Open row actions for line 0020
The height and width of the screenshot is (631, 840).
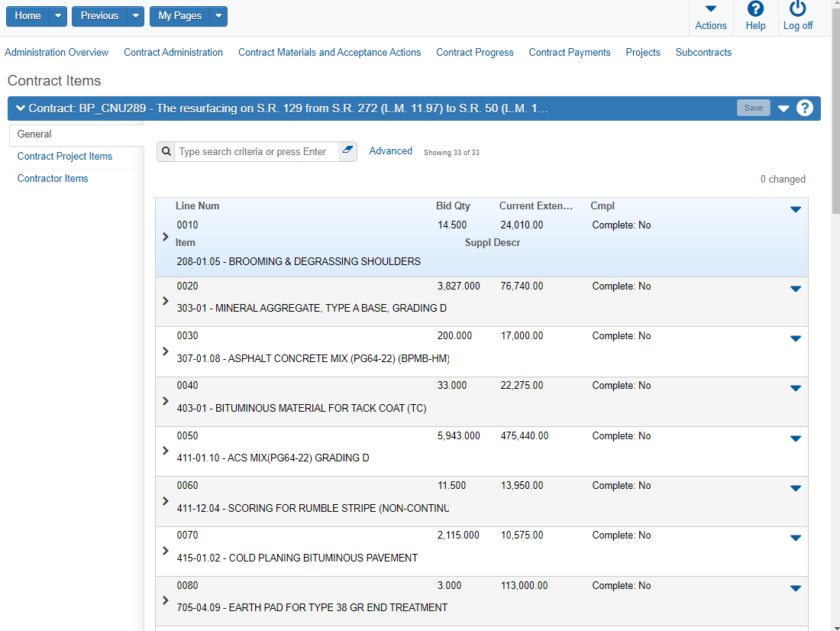(795, 289)
